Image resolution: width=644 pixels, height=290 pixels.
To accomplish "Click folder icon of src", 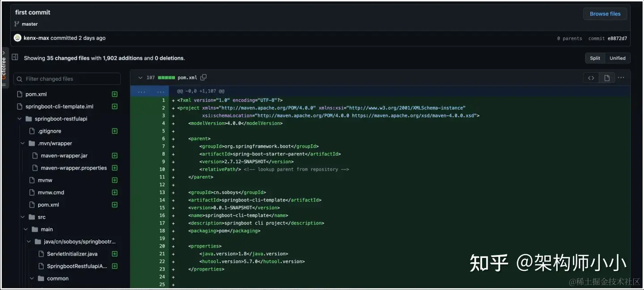I will 32,217.
